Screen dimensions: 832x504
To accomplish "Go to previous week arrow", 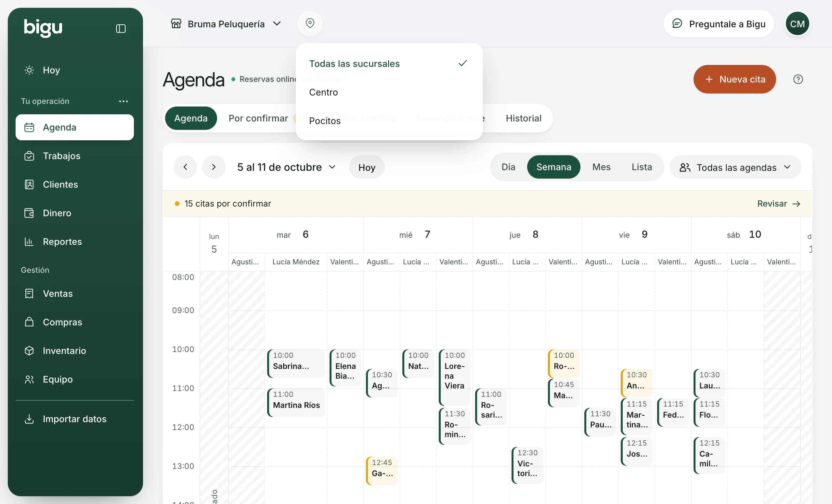I will tap(185, 167).
